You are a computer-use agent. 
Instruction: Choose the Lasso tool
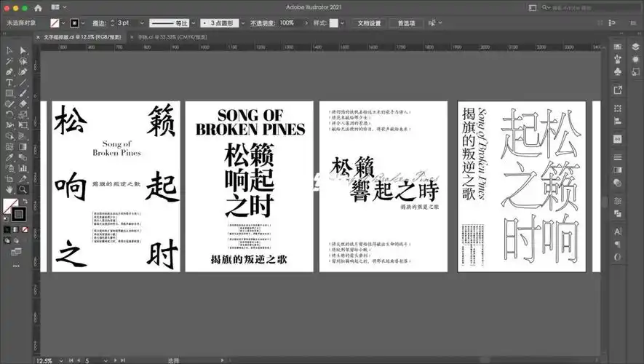23,61
